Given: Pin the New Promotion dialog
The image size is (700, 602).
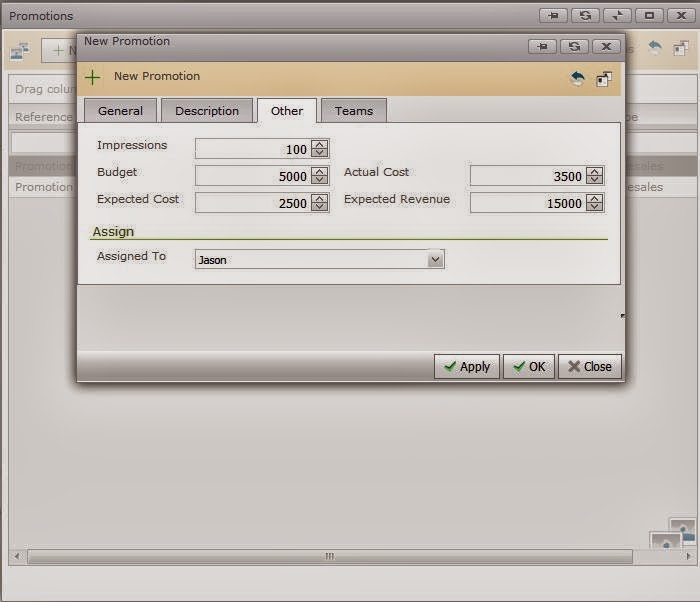Looking at the screenshot, I should click(x=542, y=46).
